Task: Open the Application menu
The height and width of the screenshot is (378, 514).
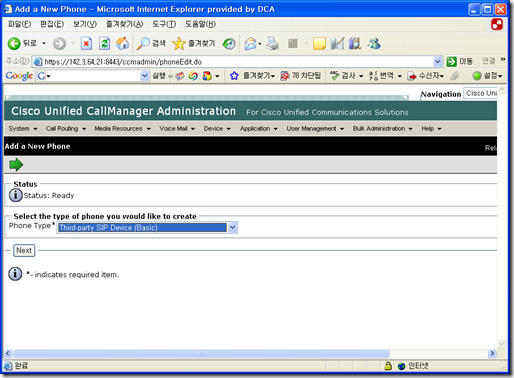Action: coord(259,129)
